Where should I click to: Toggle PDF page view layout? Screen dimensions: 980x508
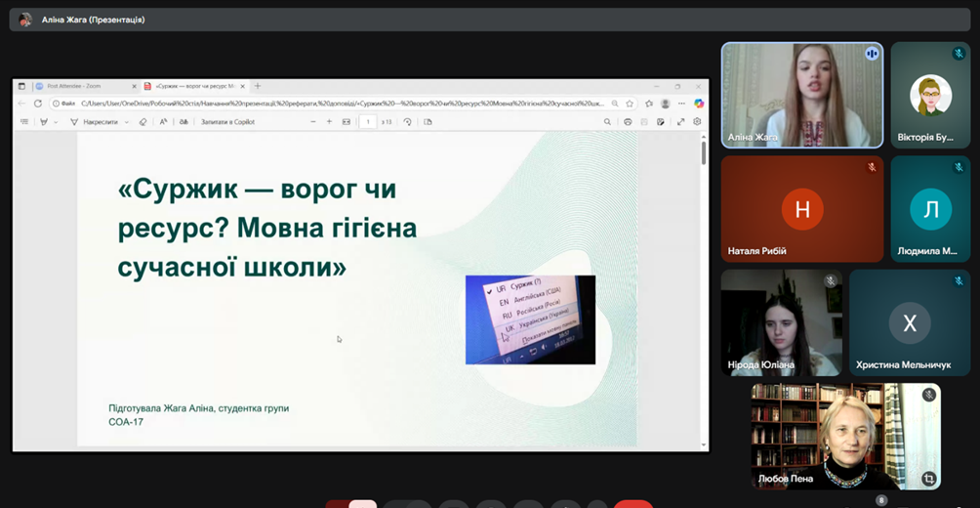pos(428,122)
